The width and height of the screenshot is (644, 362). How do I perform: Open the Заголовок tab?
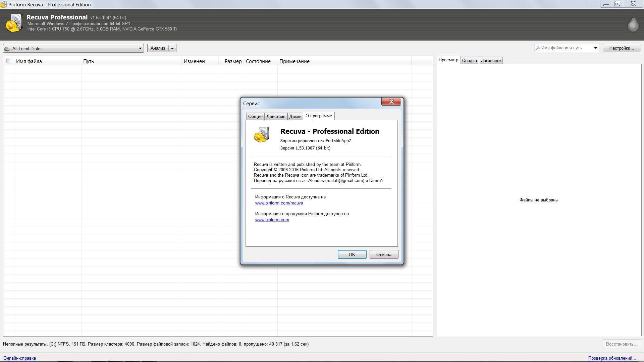point(491,60)
